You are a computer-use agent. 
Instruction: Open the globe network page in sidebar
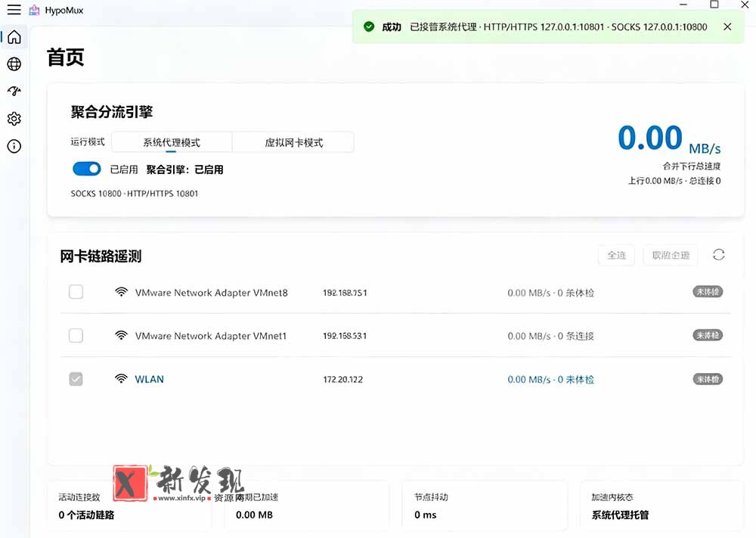click(x=14, y=64)
